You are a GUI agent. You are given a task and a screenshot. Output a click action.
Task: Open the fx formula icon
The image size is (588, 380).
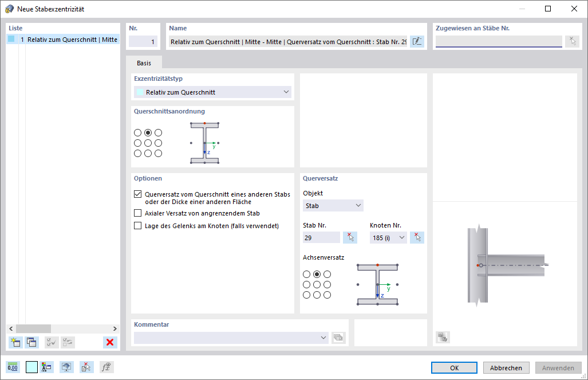[106, 367]
